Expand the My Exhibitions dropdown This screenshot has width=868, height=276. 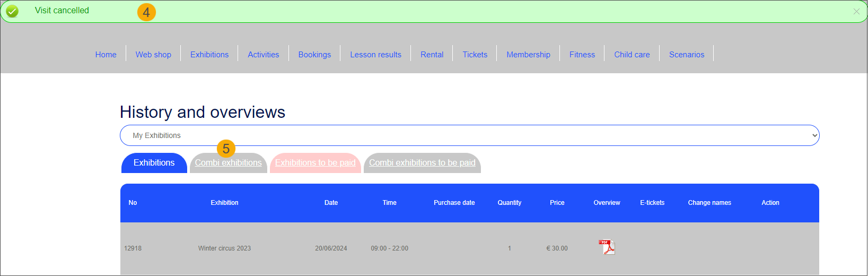coord(469,135)
